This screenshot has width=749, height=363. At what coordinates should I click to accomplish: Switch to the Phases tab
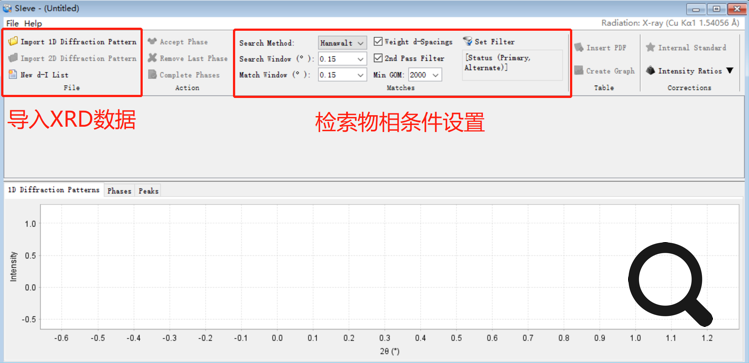(x=119, y=191)
